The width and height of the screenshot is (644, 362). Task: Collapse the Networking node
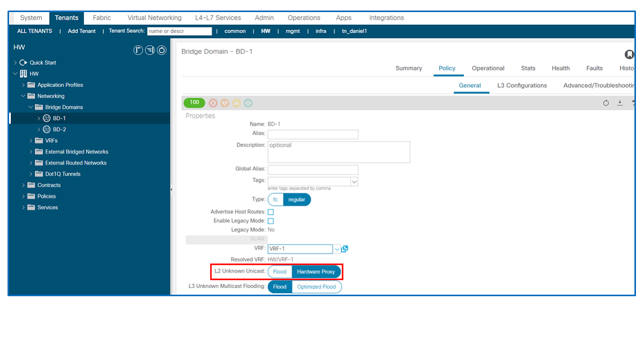tap(23, 96)
